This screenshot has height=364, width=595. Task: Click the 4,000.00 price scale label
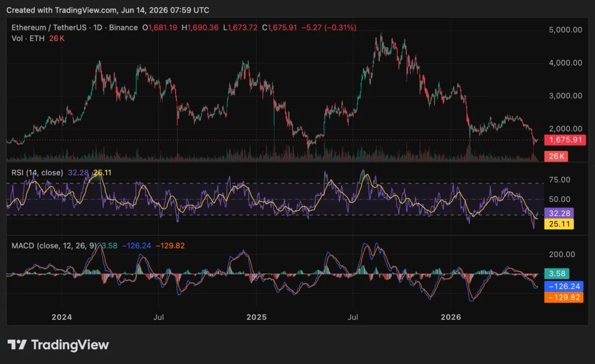pyautogui.click(x=565, y=63)
